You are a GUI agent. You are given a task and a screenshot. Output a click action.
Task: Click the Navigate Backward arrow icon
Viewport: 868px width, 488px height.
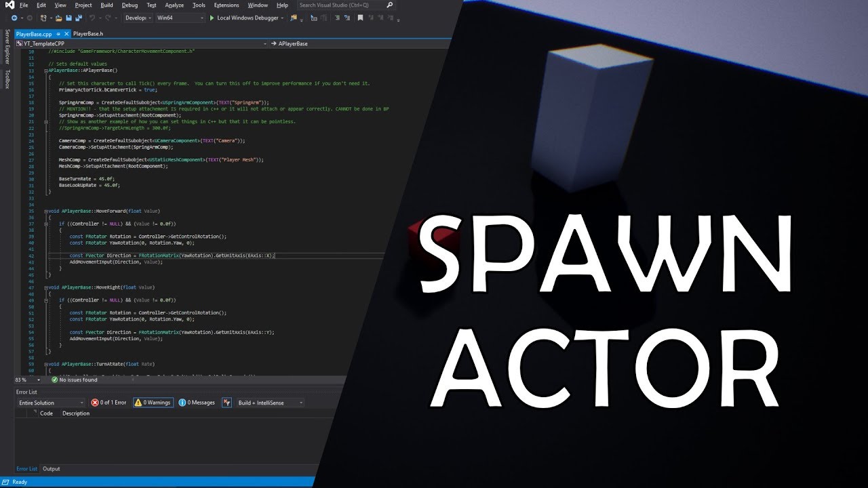14,18
